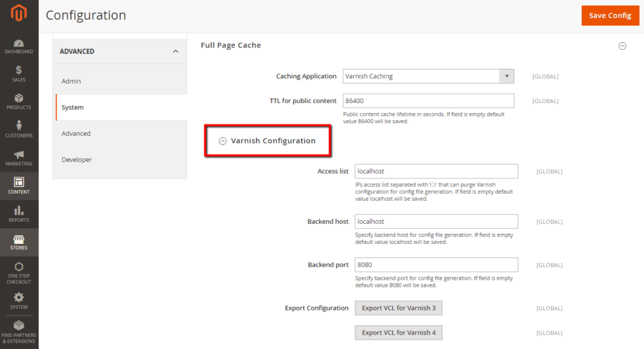The height and width of the screenshot is (349, 644).
Task: Click the Export Configuration label
Action: pyautogui.click(x=317, y=308)
